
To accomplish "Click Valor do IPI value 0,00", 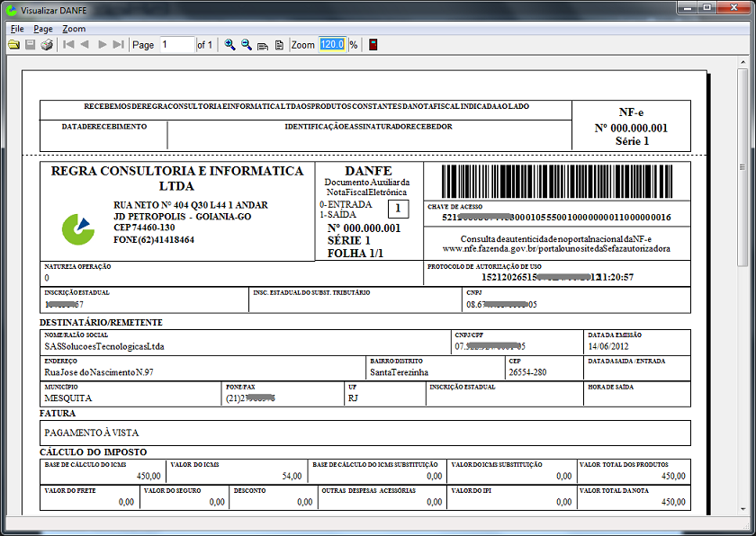I will (563, 502).
